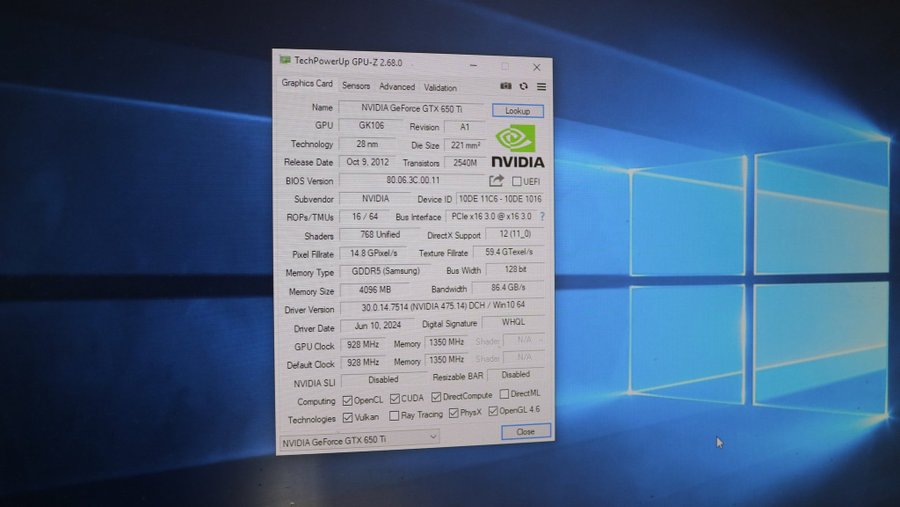
Task: Click the BIOS Version field 80.06.3C.00.11
Action: tap(413, 180)
